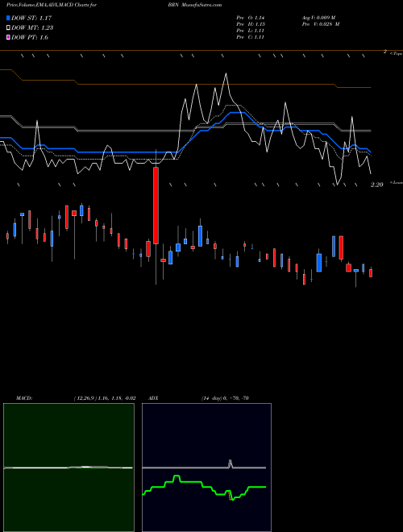Click the 'Avg V: 0.009 M' text

pyautogui.click(x=318, y=18)
